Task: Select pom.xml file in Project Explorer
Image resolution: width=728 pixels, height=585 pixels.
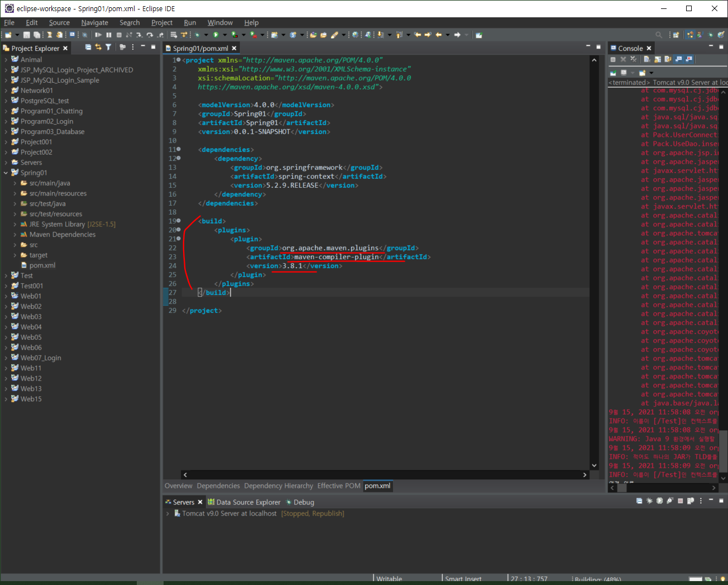Action: coord(42,265)
